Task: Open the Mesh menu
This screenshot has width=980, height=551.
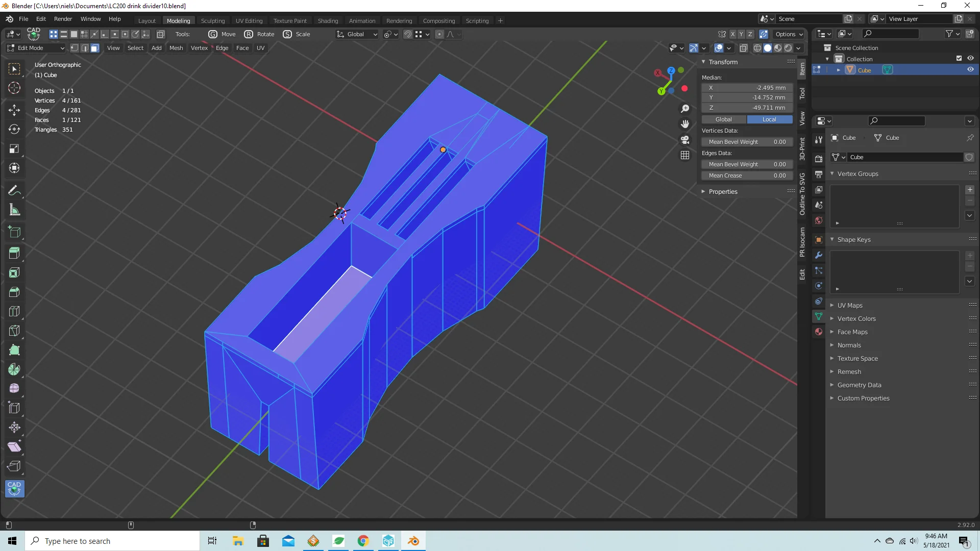Action: (176, 48)
